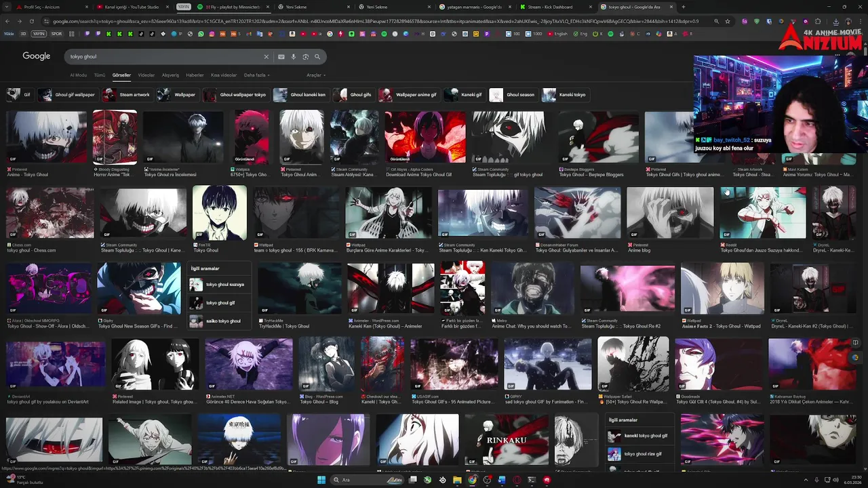Open the Opera icon in the taskbar
The width and height of the screenshot is (868, 488).
[517, 480]
